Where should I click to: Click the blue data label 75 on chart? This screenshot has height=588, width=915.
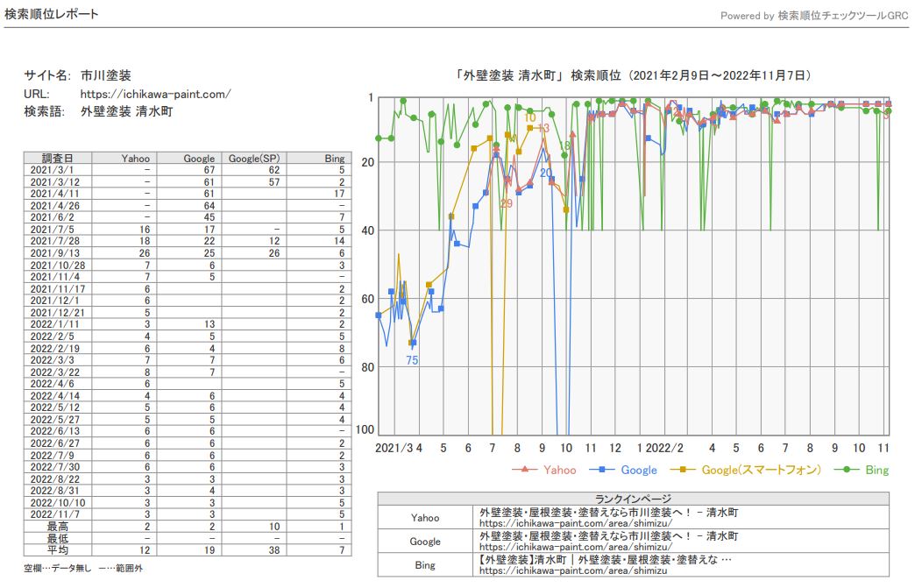tap(412, 360)
